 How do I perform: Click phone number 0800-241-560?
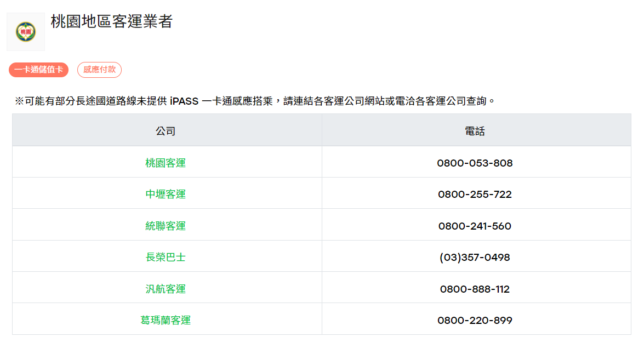pyautogui.click(x=475, y=226)
